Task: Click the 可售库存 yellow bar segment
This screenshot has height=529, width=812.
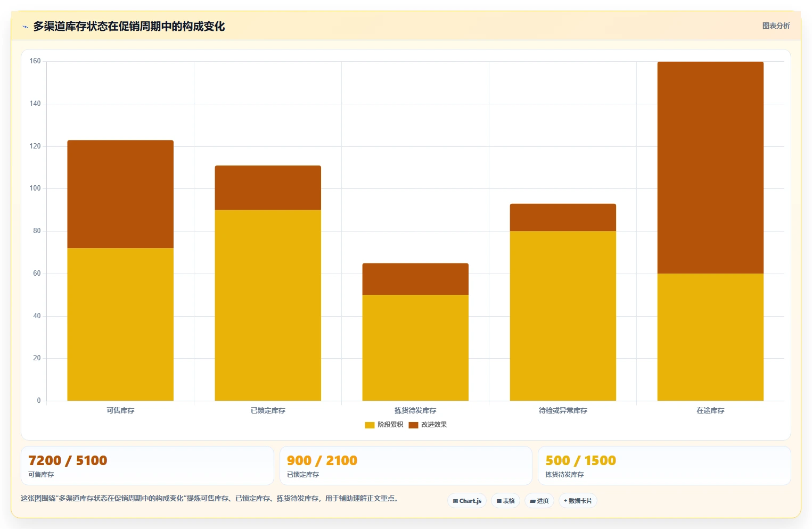Action: 120,324
